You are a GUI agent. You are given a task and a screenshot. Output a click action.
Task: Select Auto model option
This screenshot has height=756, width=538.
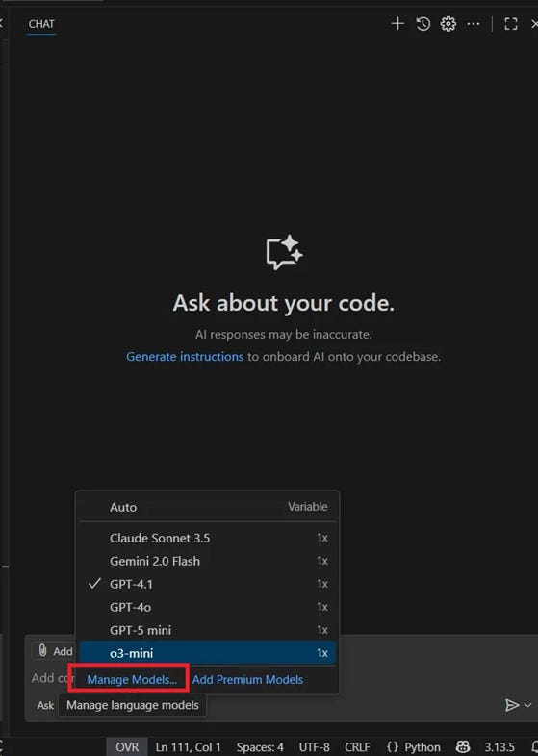coord(208,507)
